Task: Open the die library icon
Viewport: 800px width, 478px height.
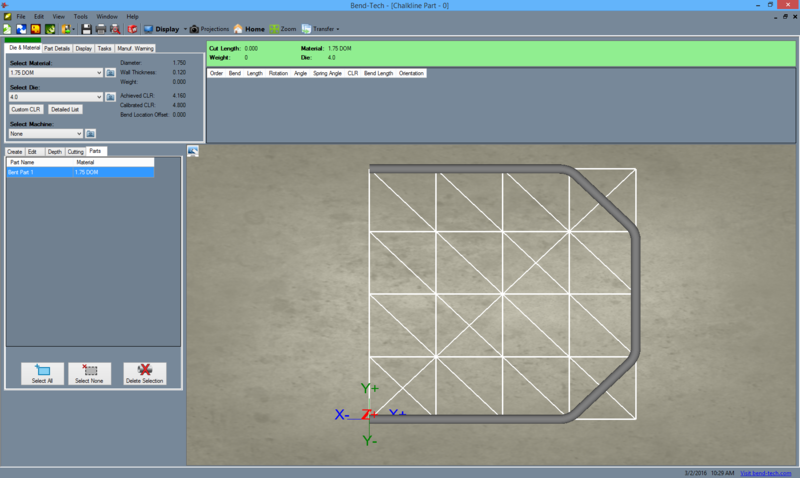Action: [x=110, y=97]
